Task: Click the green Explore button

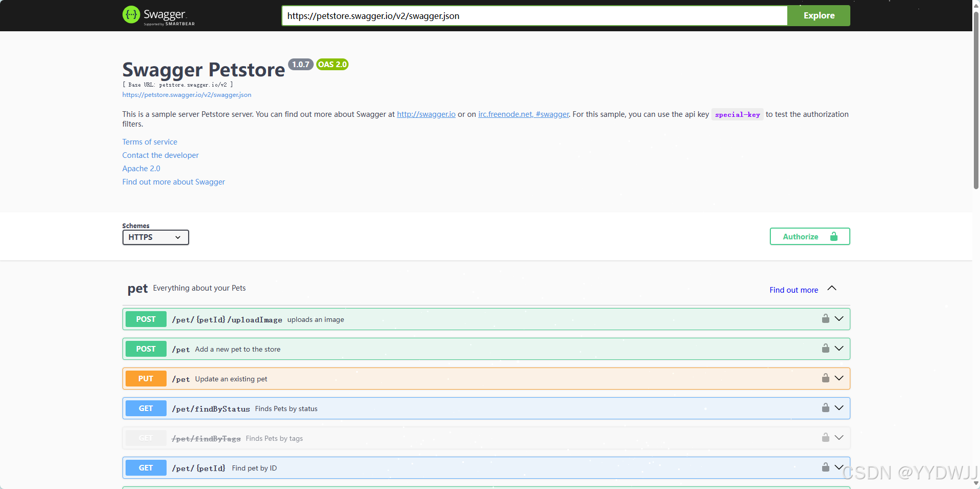Action: click(819, 15)
